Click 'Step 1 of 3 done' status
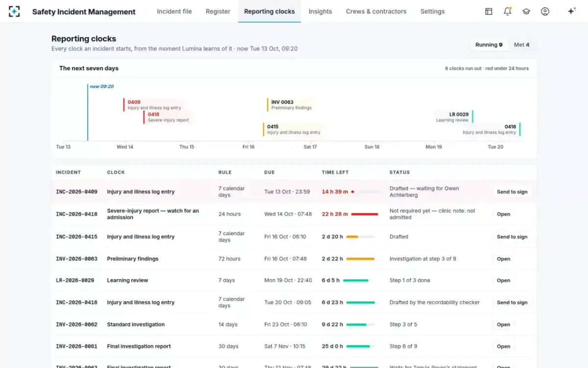 point(410,281)
